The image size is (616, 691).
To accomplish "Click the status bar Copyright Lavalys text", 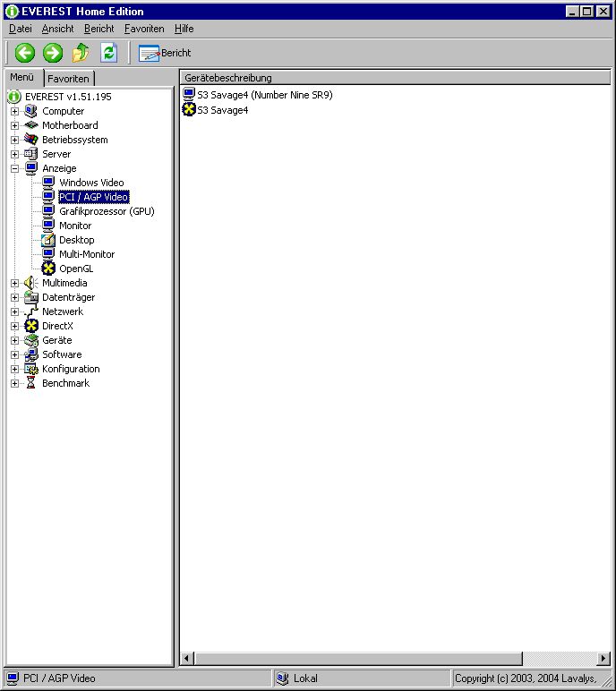I will click(x=526, y=678).
